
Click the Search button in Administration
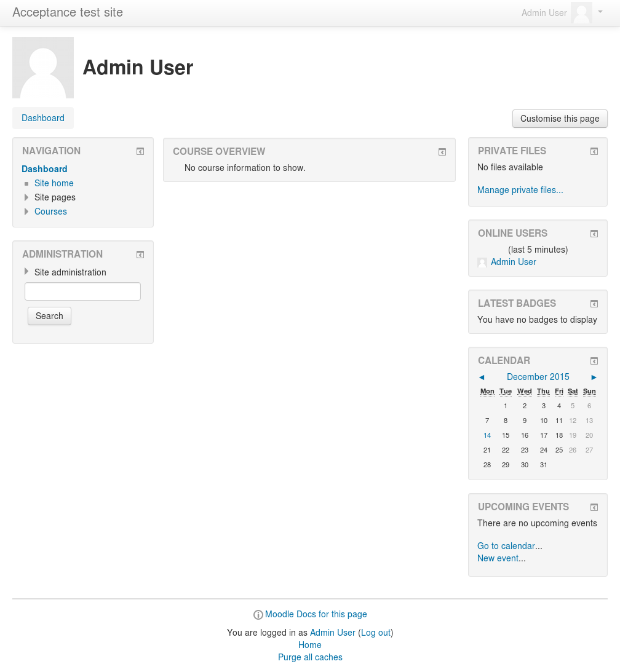click(49, 316)
